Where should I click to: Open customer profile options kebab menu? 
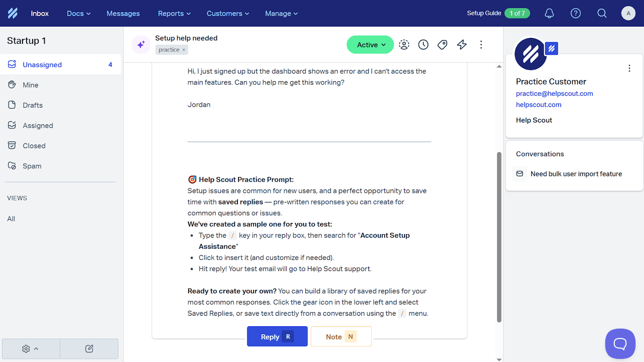click(x=629, y=68)
